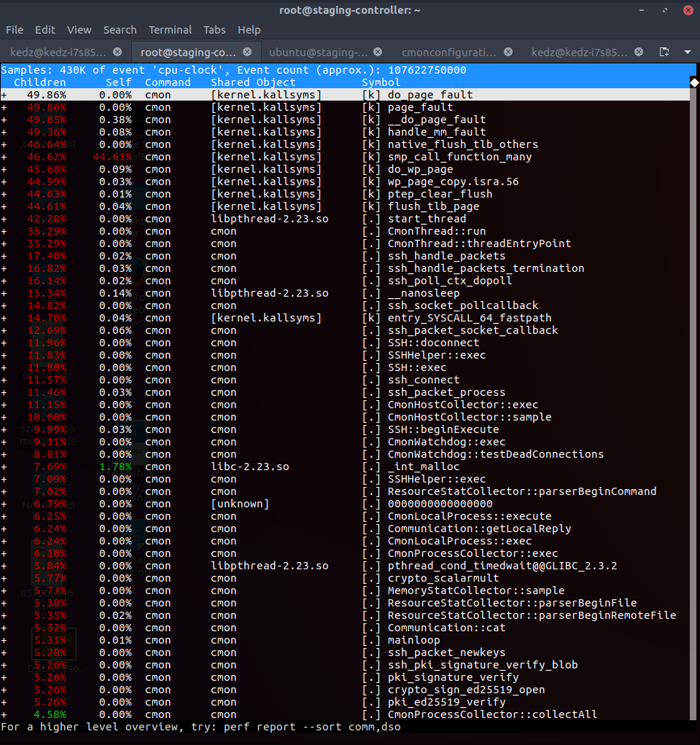Image resolution: width=700 pixels, height=745 pixels.
Task: Select the CmonWatchdog::testDeadConnections symbol
Action: 496,454
